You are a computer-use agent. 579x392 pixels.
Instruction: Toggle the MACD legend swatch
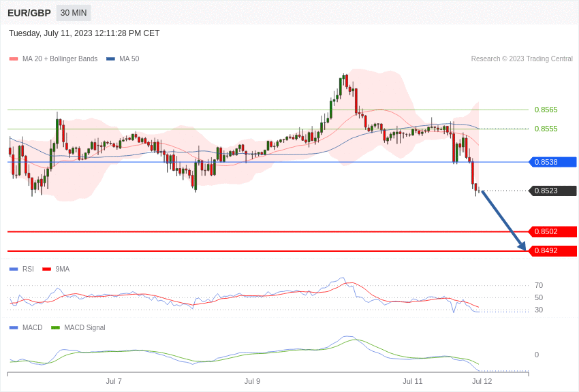(14, 327)
